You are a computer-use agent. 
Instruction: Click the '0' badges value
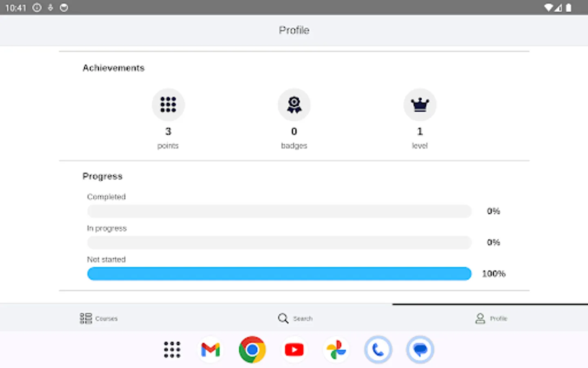[x=294, y=131]
